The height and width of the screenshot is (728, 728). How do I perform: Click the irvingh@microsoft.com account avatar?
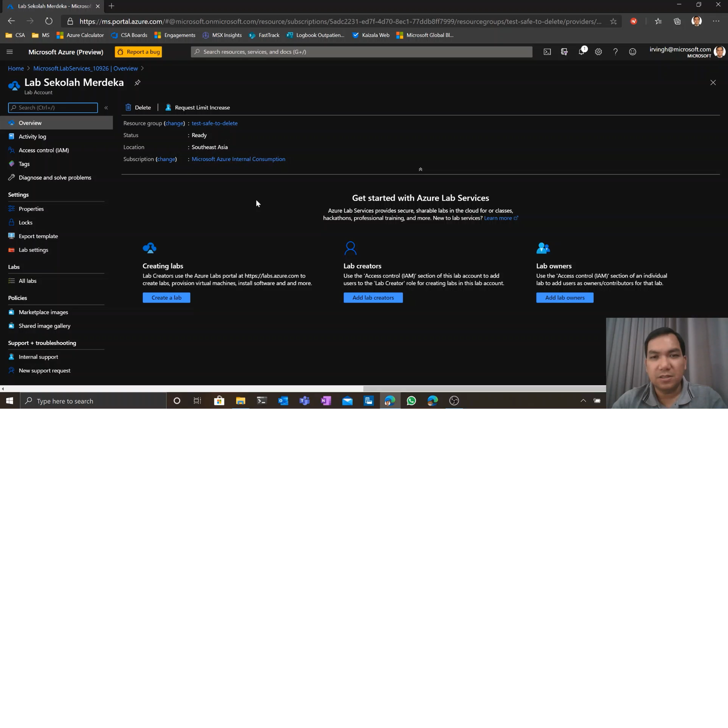(719, 52)
